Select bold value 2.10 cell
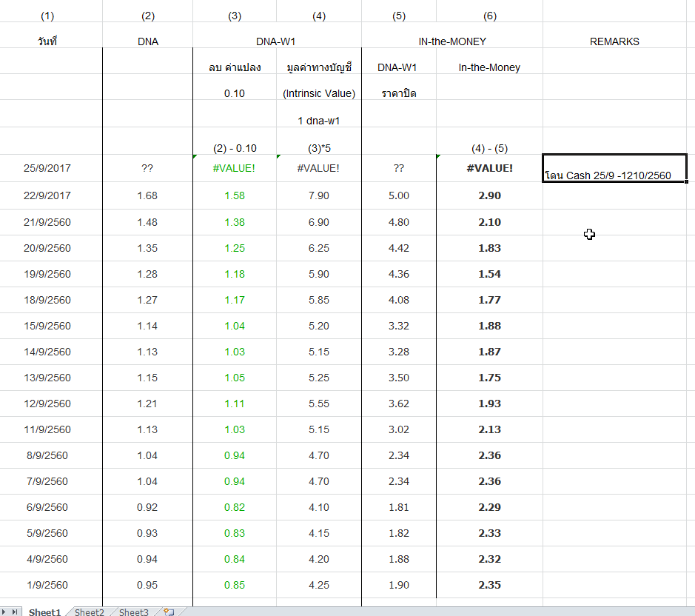The height and width of the screenshot is (616, 695). (x=489, y=222)
